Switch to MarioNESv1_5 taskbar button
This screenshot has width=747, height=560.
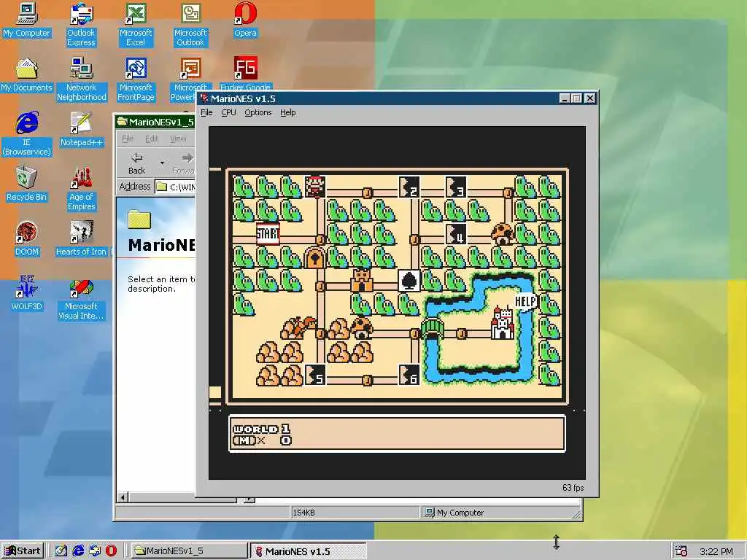188,551
